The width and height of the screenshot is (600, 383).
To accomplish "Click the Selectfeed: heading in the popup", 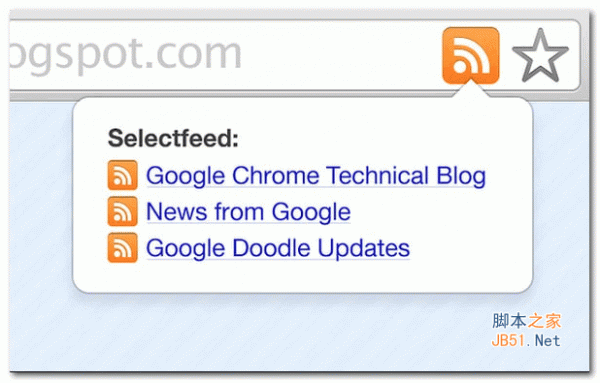I will click(x=173, y=138).
